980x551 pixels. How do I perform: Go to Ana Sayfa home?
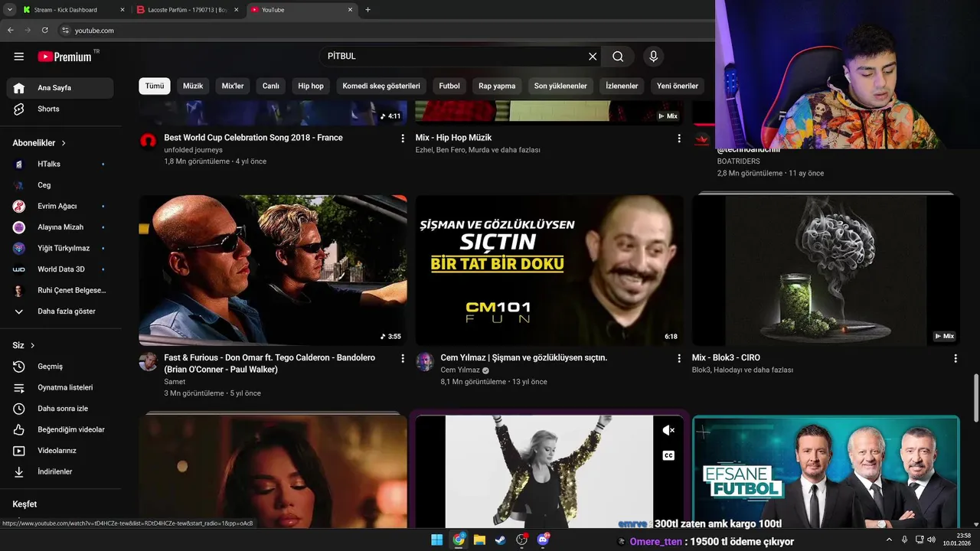(60, 88)
